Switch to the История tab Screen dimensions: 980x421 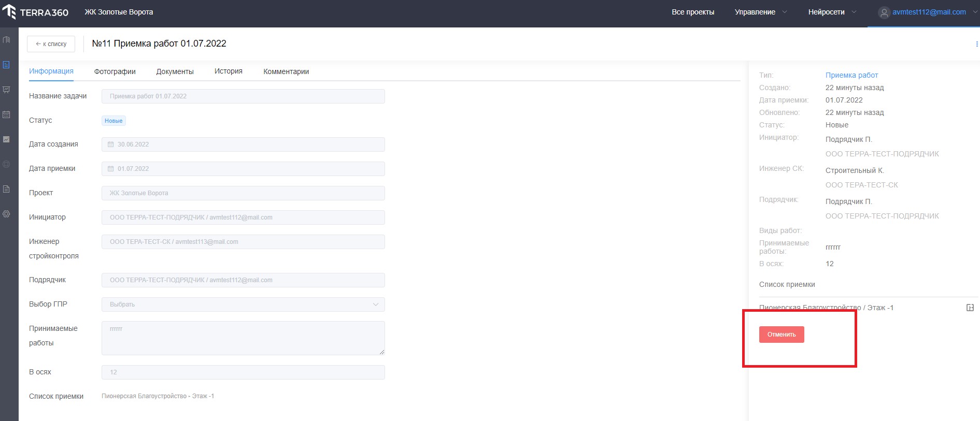coord(229,71)
